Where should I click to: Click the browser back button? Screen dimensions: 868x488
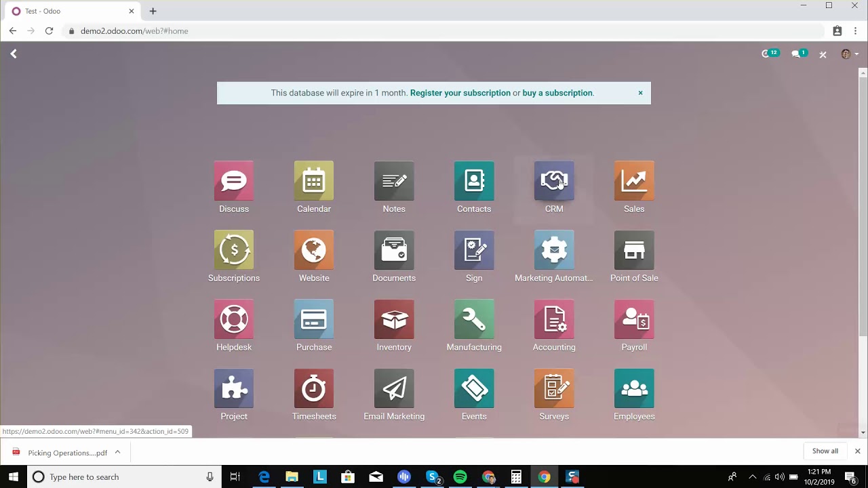coord(13,30)
